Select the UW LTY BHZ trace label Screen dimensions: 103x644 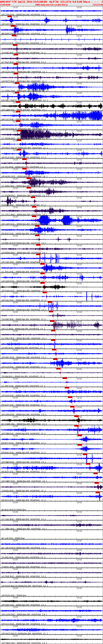point(24,329)
